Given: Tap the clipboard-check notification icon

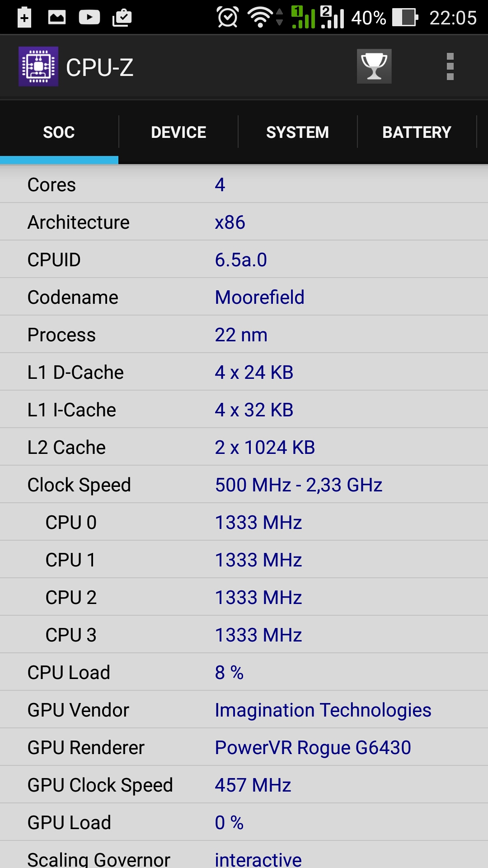Looking at the screenshot, I should pos(122,17).
